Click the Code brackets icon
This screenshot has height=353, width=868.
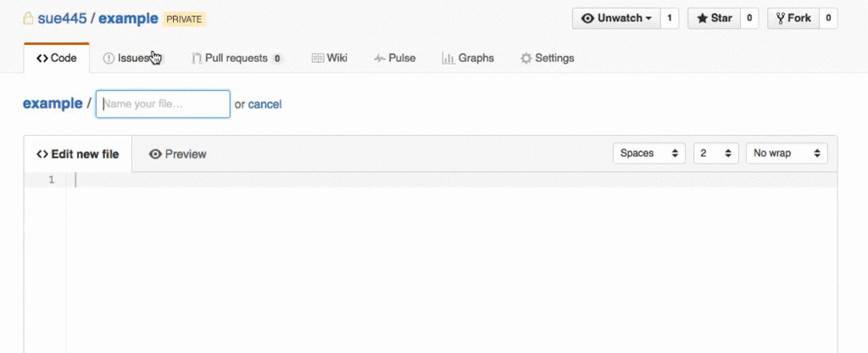(42, 59)
